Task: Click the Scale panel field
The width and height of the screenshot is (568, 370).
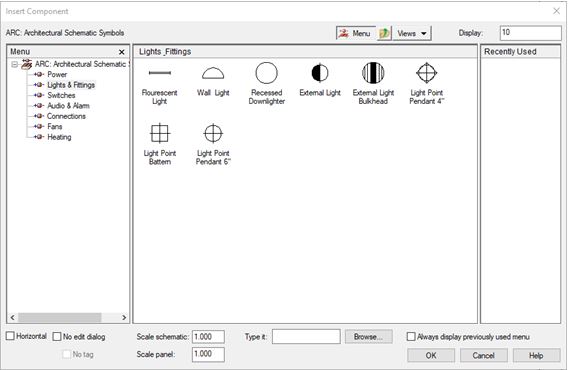Action: pos(208,354)
